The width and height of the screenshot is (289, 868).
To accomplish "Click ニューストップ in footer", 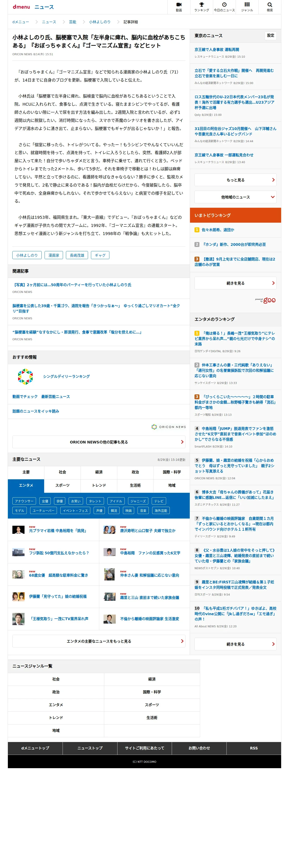I will (90, 748).
